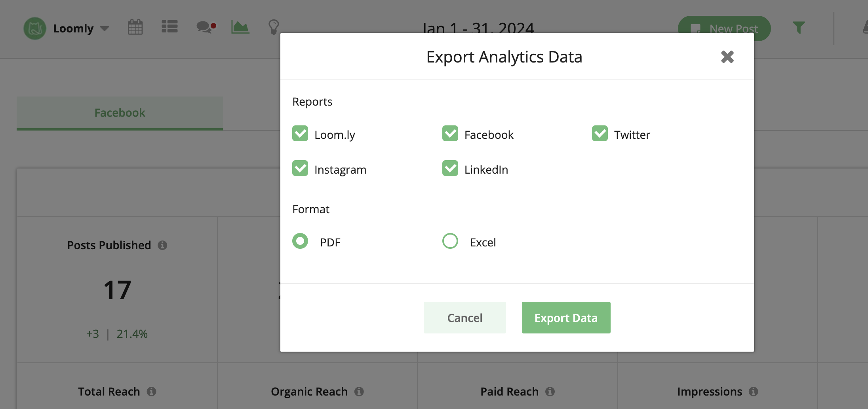Check the comments notification icon
Image resolution: width=868 pixels, height=409 pixels.
[205, 27]
